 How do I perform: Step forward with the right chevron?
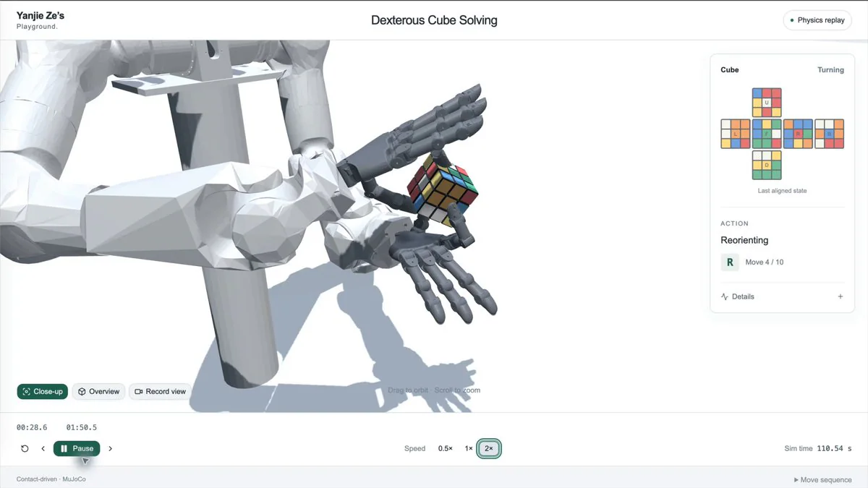pyautogui.click(x=110, y=448)
